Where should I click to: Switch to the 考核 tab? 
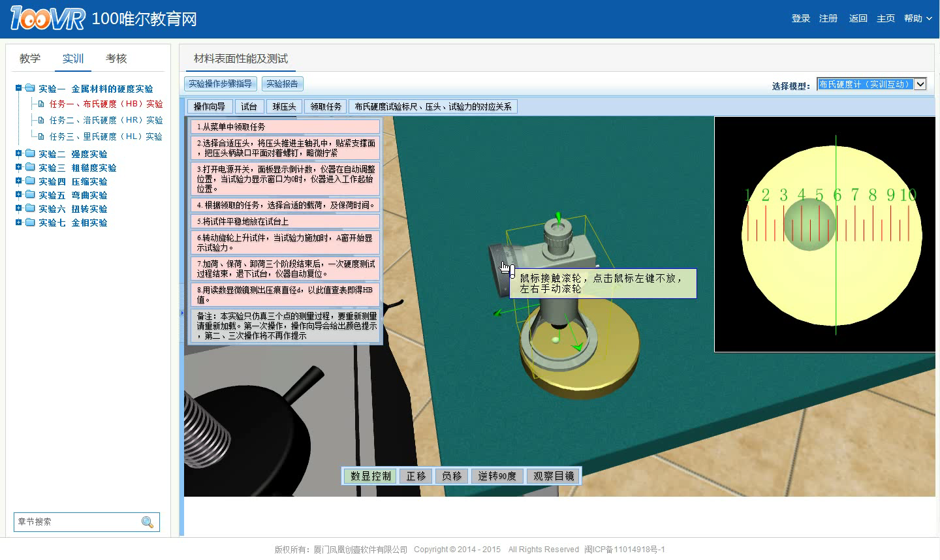(116, 59)
